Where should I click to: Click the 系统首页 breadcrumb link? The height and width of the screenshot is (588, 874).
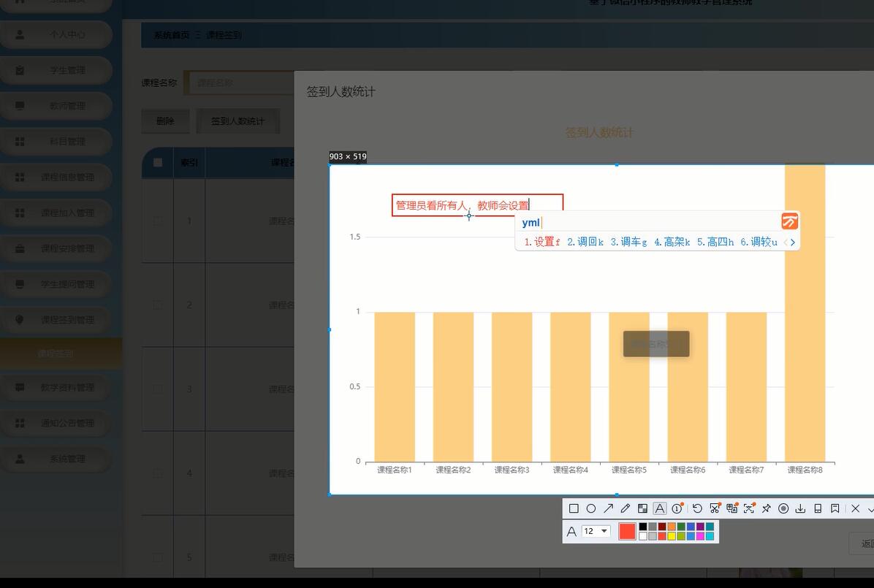[171, 35]
